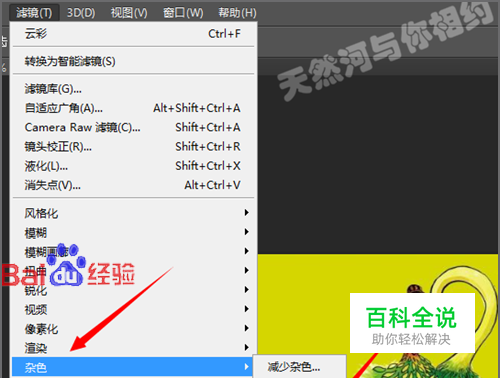The height and width of the screenshot is (378, 500).
Task: Open Camera Raw 滤镜(C)...
Action: tap(133, 127)
